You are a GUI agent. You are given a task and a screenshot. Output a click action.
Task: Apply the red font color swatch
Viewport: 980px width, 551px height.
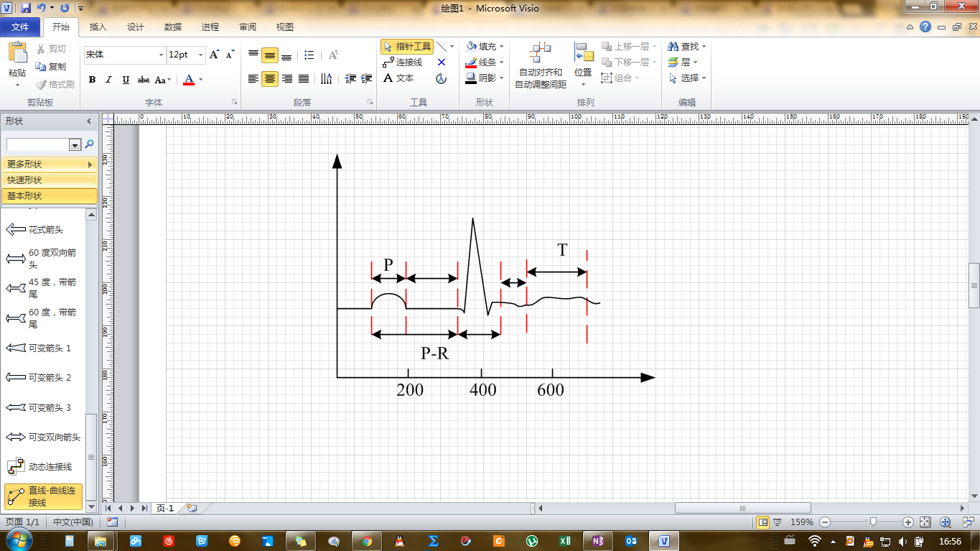pyautogui.click(x=189, y=80)
